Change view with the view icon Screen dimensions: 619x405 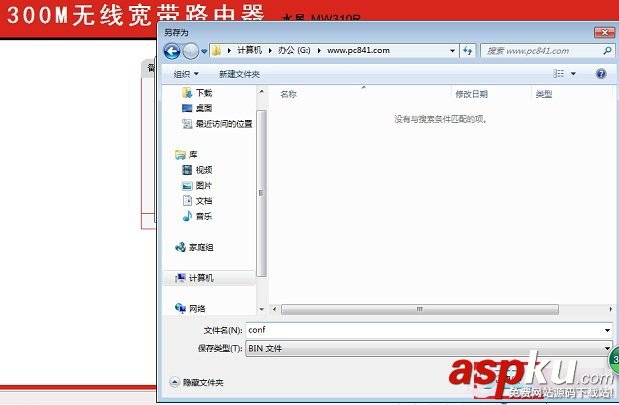click(x=558, y=74)
